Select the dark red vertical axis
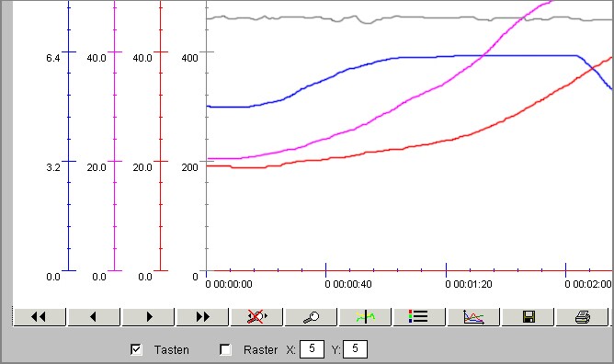Image resolution: width=614 pixels, height=364 pixels. 161,135
